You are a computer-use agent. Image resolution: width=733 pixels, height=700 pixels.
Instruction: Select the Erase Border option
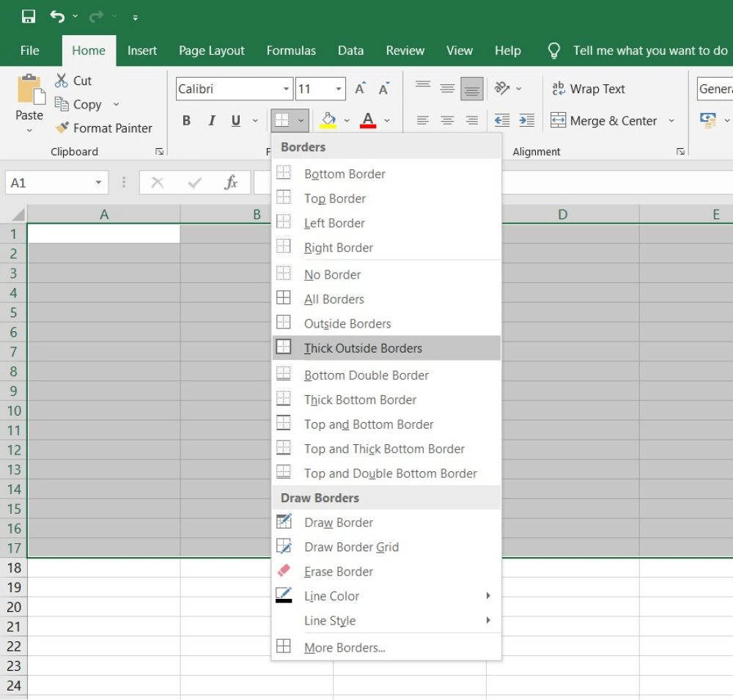(x=338, y=571)
